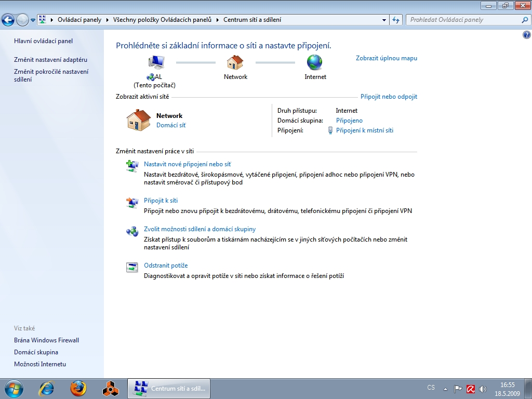Screen dimensions: 532x399
Task: Click the icon beside Nastavit nové připojení
Action: (132, 166)
